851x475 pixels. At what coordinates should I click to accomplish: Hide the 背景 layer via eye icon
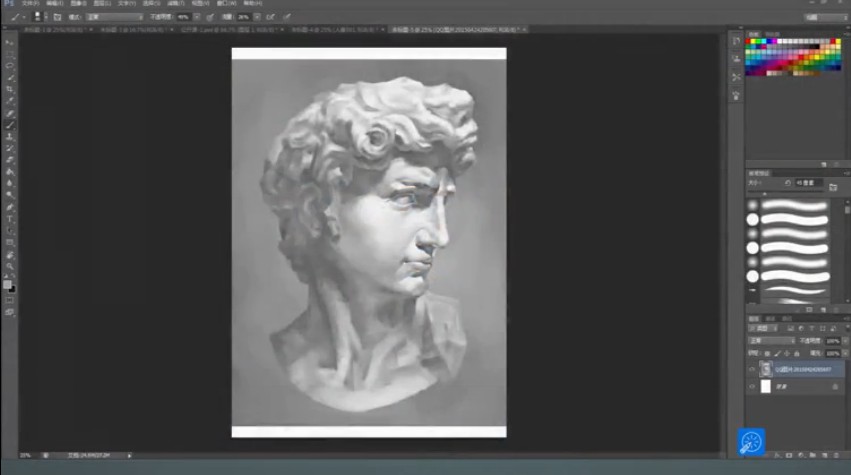point(752,387)
